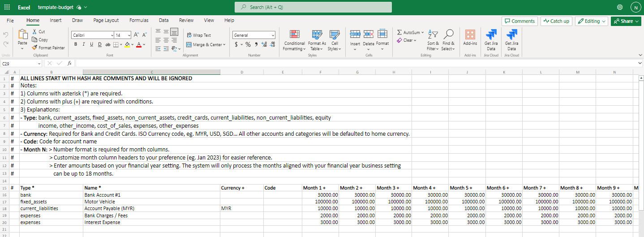The image size is (644, 237).
Task: Expand Merge & Center dropdown arrow
Action: point(224,45)
